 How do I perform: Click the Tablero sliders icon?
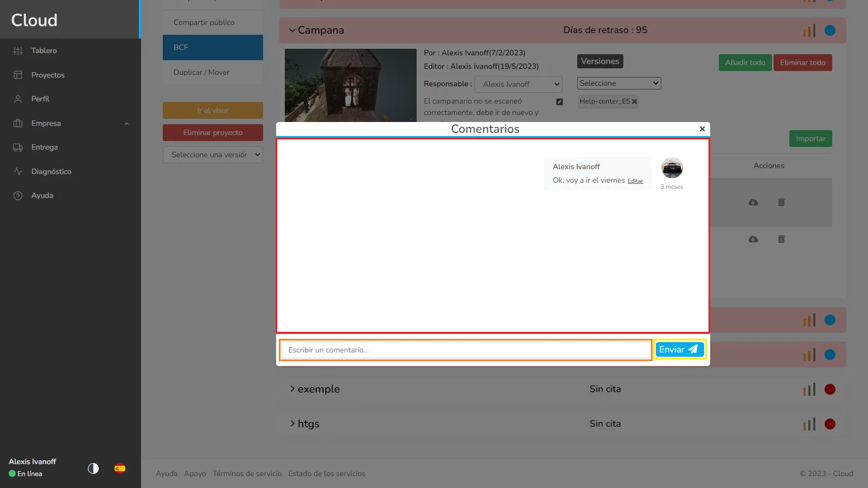click(x=18, y=50)
